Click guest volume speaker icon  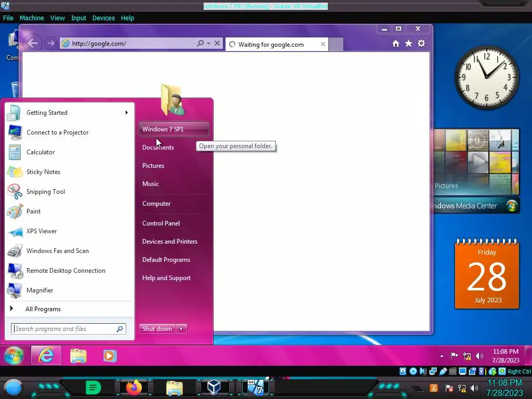point(480,355)
